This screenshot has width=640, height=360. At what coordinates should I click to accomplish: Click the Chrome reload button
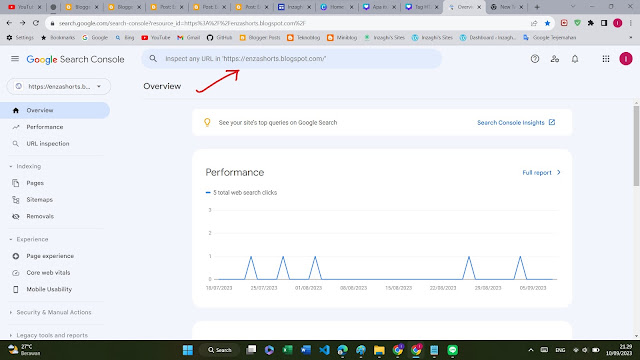click(36, 23)
